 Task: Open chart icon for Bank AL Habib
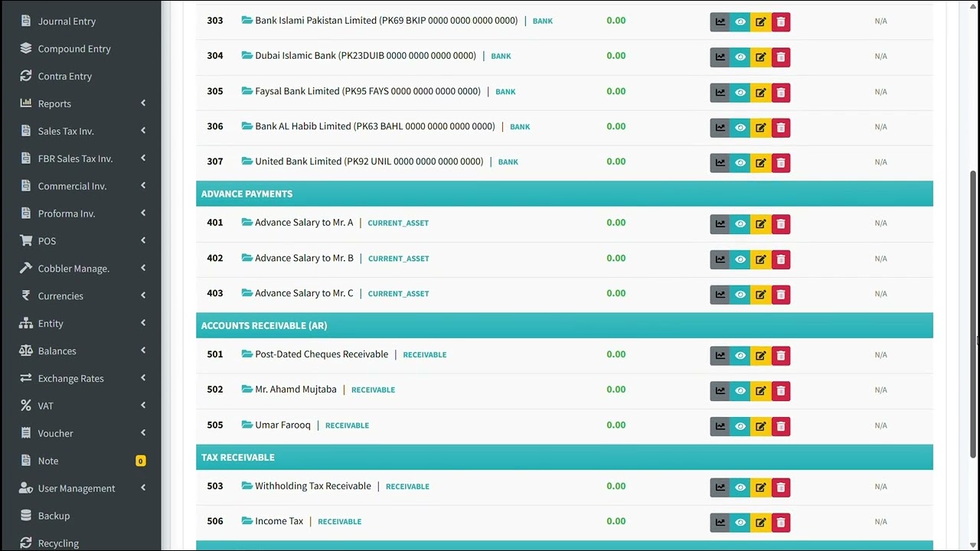click(720, 128)
